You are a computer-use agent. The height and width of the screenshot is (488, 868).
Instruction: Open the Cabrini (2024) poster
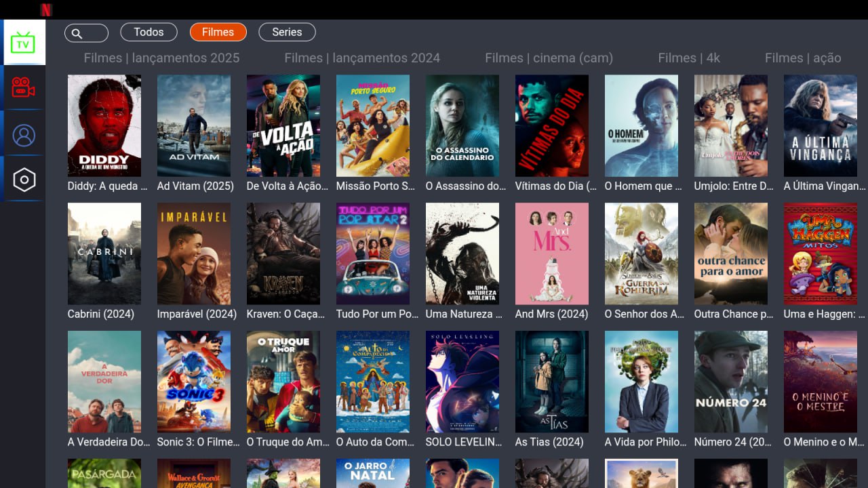(104, 253)
